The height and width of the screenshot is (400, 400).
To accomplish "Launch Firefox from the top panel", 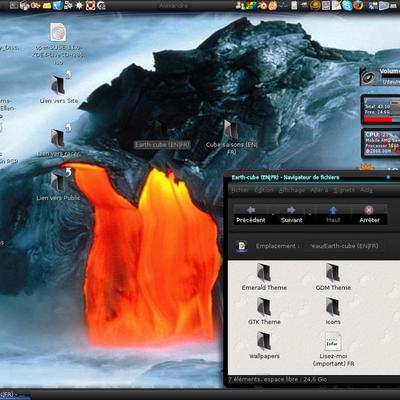I will coord(358,5).
